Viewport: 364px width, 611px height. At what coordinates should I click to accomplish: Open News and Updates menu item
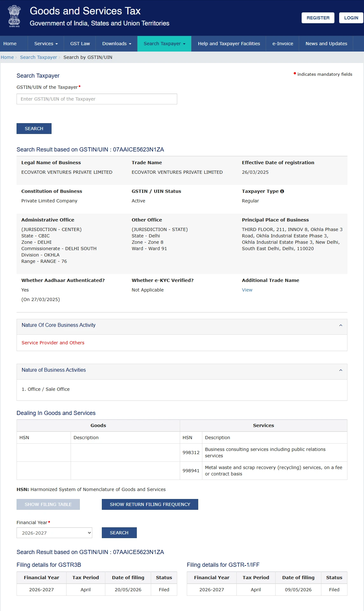326,44
